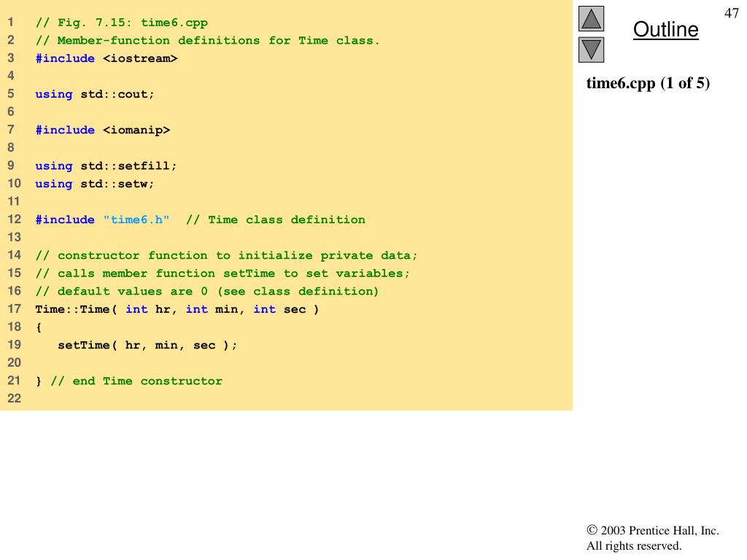Screen dimensions: 747x560
Task: Select the slide title time6.cpp (1 of 5)
Action: point(648,83)
